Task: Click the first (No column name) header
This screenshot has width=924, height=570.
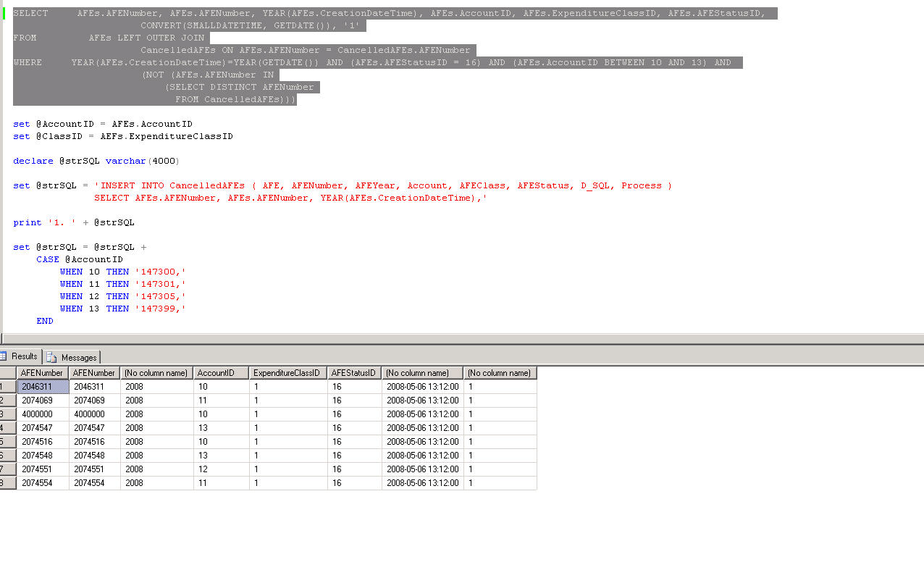Action: pos(156,372)
